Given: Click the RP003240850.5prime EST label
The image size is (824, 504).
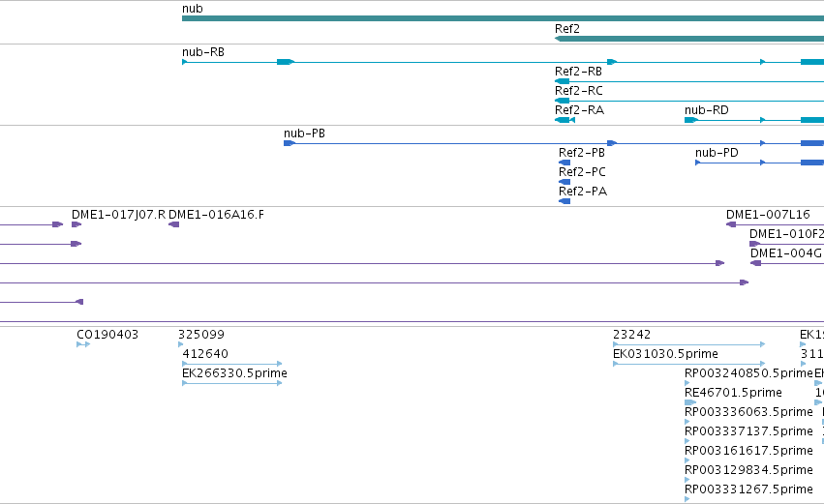Looking at the screenshot, I should tap(748, 373).
